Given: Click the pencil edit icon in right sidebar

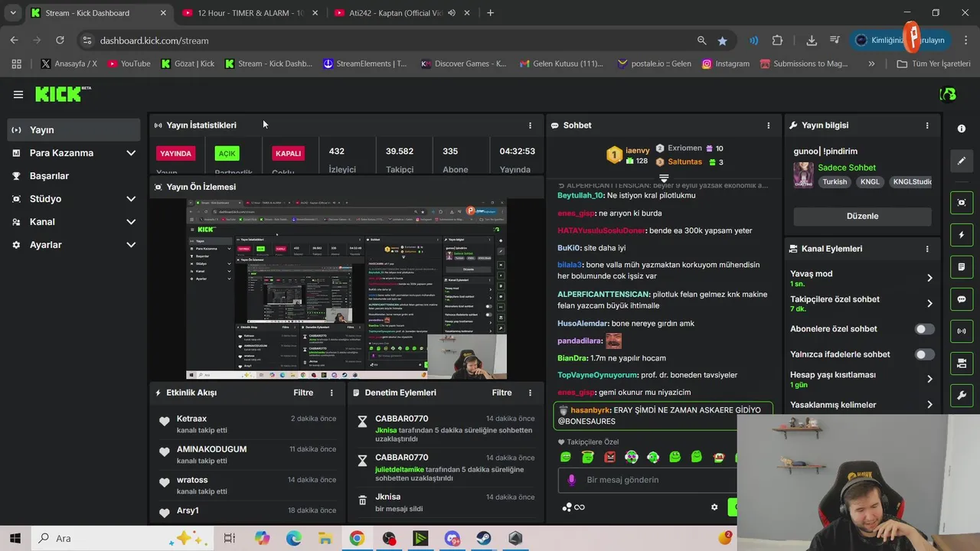Looking at the screenshot, I should pos(962,161).
